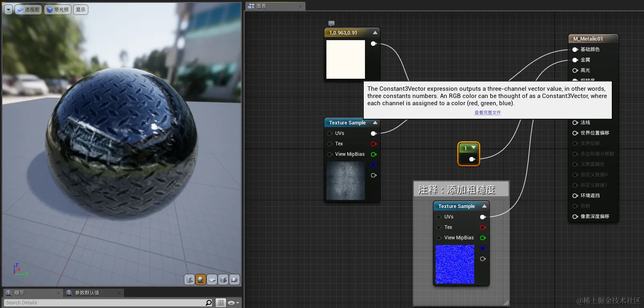Click the 高光 specular input pin

(x=575, y=70)
